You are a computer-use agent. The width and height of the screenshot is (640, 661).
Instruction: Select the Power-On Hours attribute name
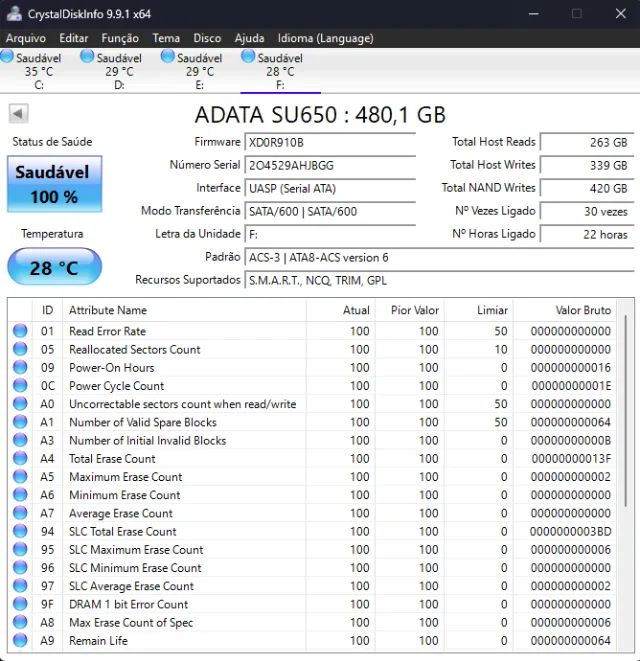pos(112,368)
